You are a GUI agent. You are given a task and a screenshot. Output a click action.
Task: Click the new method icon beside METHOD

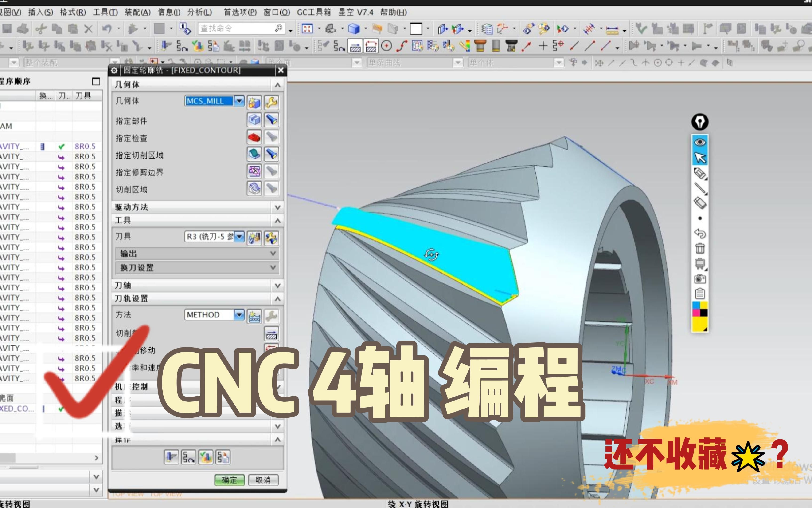click(x=254, y=316)
